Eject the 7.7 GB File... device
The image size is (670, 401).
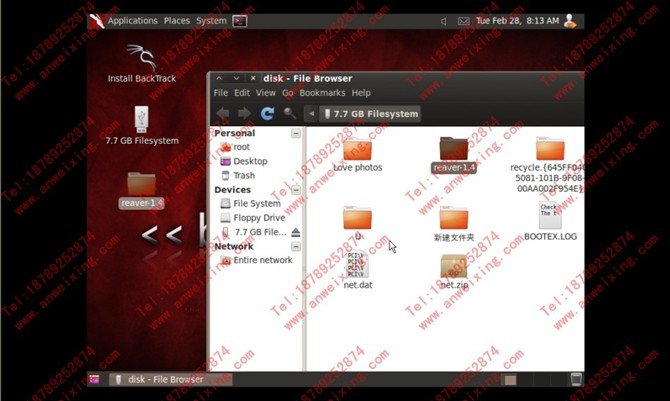pyautogui.click(x=296, y=232)
